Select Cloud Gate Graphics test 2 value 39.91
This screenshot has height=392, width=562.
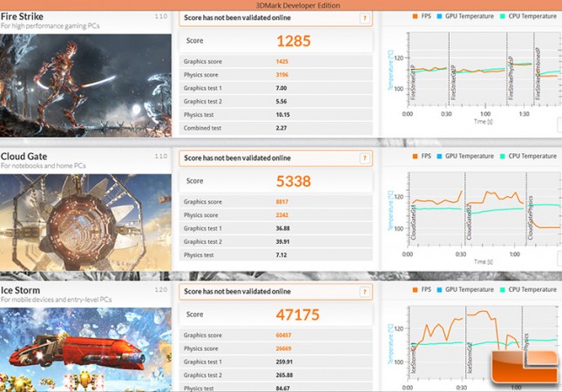pyautogui.click(x=283, y=242)
